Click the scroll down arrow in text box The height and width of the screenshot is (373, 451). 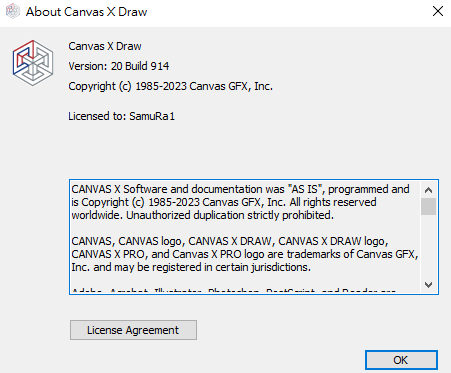click(x=428, y=284)
